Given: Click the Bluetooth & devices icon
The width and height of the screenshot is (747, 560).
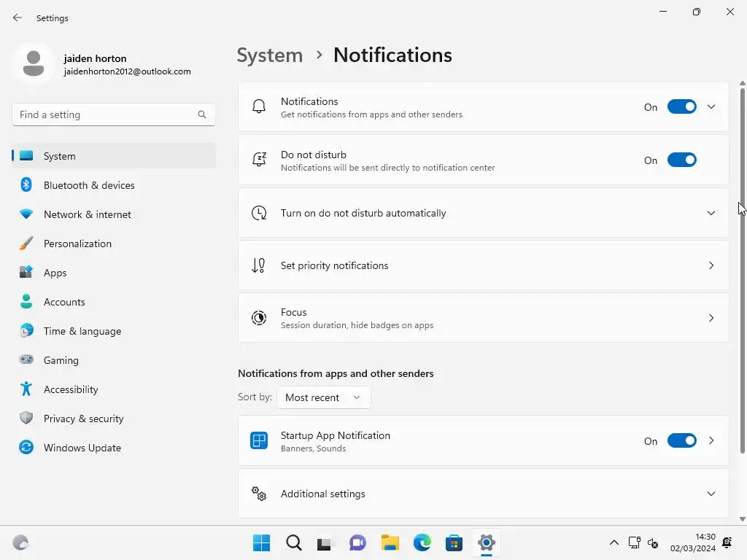Looking at the screenshot, I should 26,185.
